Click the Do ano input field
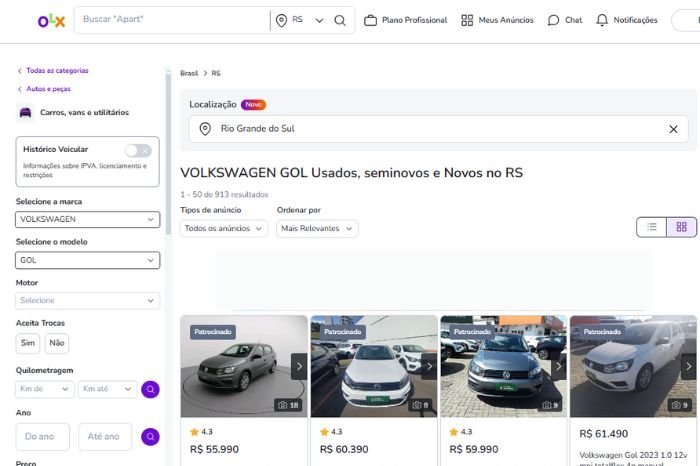700x466 pixels. [43, 437]
